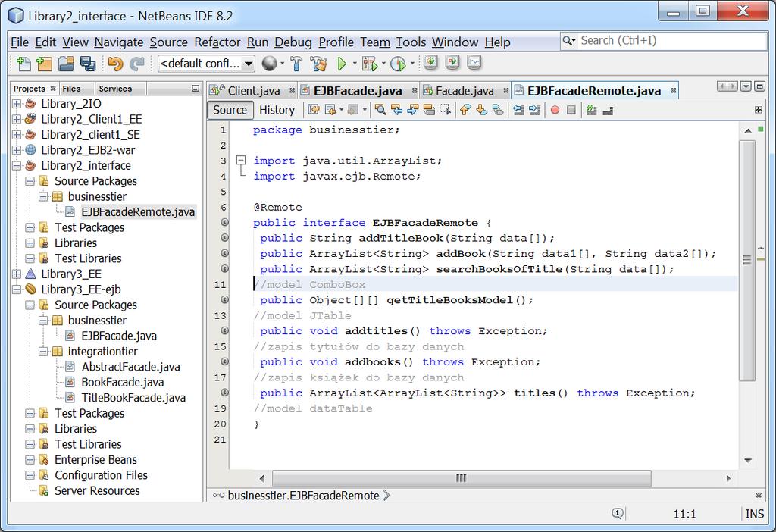Image resolution: width=776 pixels, height=532 pixels.
Task: Switch to the EJBFacade.java tab
Action: click(358, 91)
